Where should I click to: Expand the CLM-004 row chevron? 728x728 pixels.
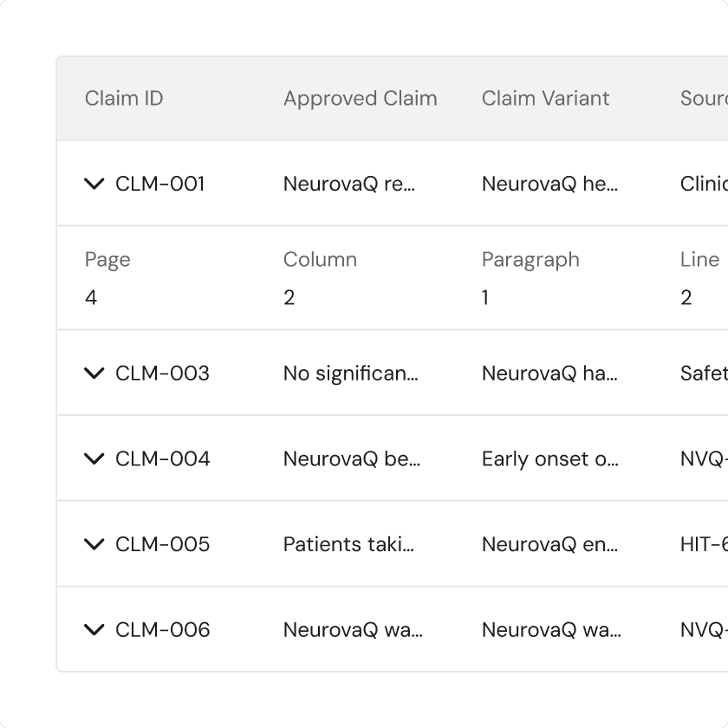tap(94, 458)
